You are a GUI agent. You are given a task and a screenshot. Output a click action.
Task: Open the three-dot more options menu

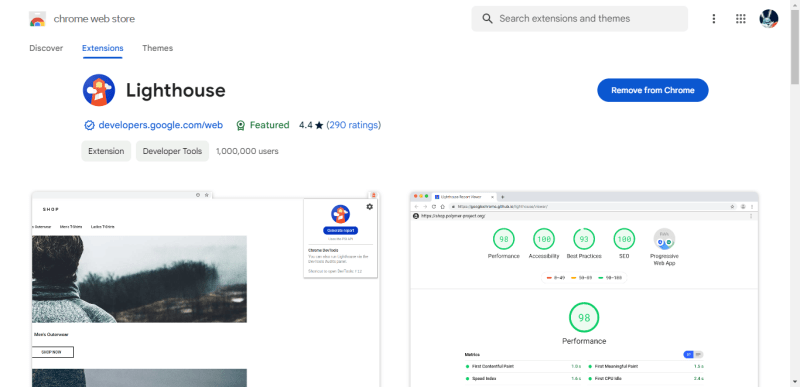[713, 19]
